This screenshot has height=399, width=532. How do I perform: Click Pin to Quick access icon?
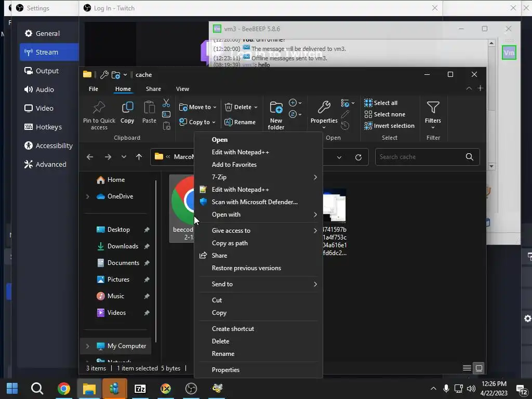[99, 108]
